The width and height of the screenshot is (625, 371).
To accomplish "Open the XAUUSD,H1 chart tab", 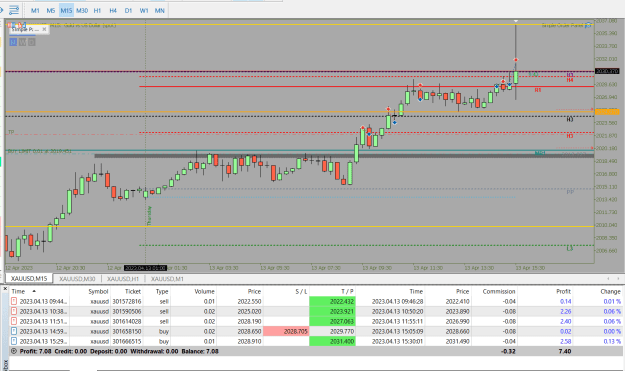I will click(x=123, y=279).
